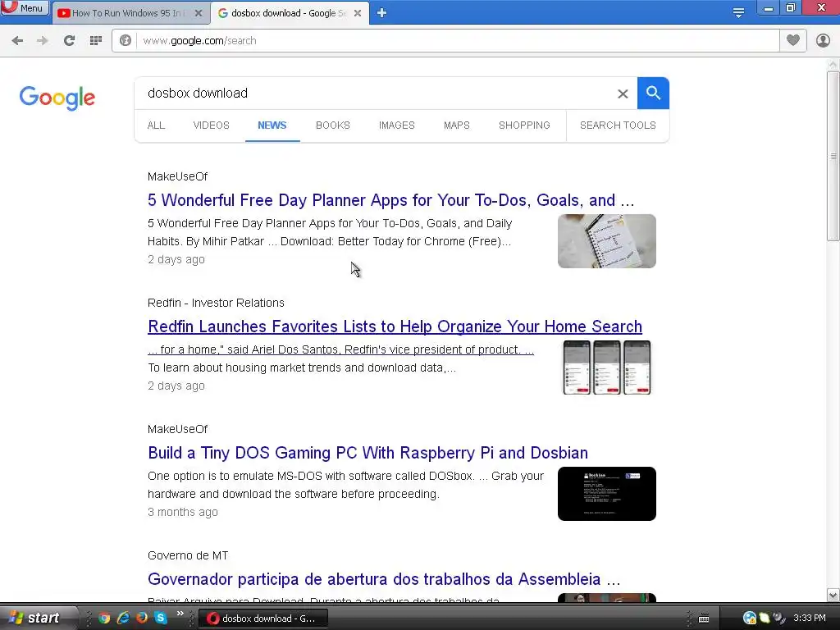This screenshot has width=840, height=630.
Task: Switch to the BOOKS results tab
Action: [333, 126]
